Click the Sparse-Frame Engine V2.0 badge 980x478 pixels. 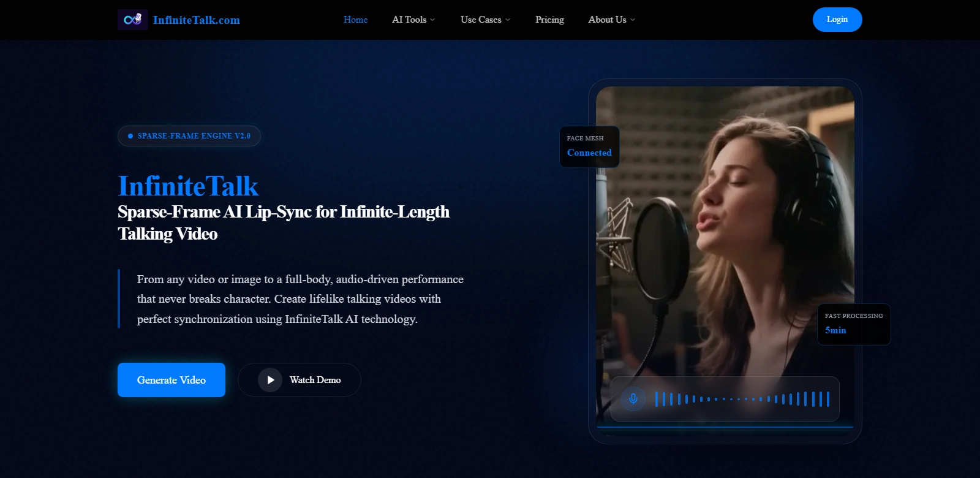[x=189, y=136]
